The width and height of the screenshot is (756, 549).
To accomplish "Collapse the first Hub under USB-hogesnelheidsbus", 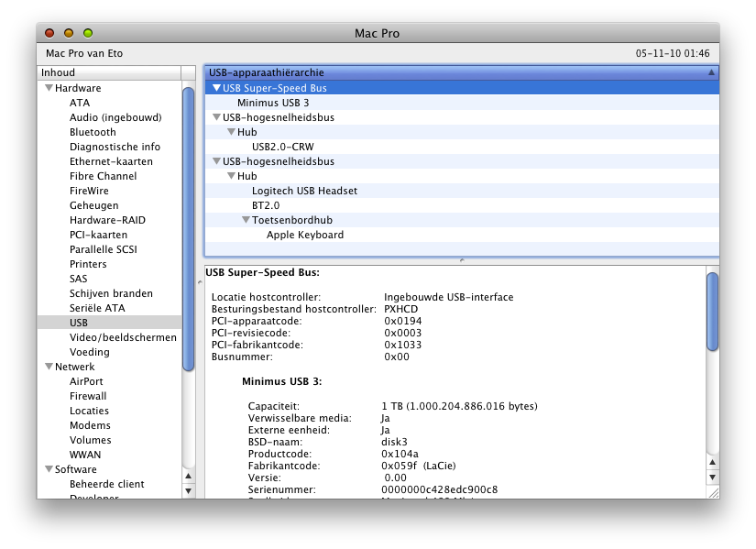I will (229, 132).
